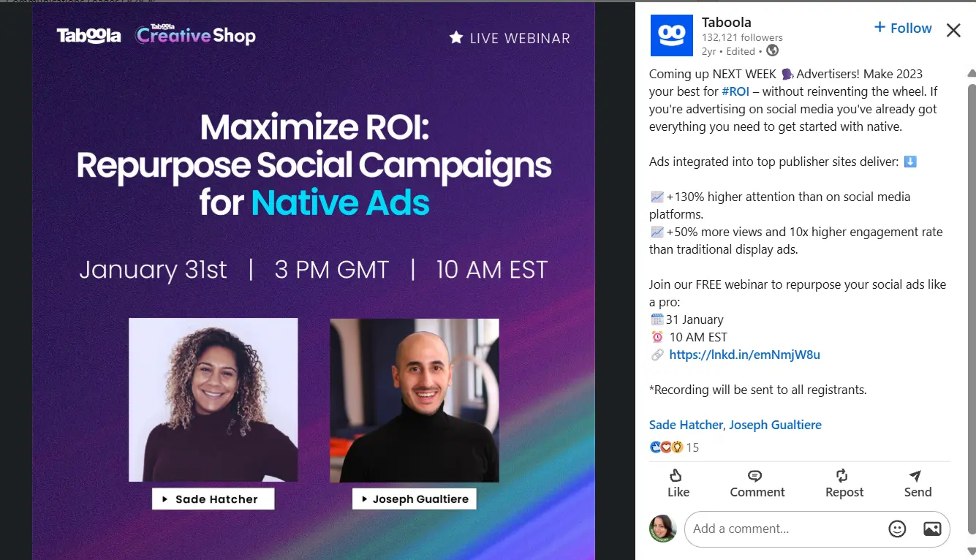Viewport: 976px width, 560px height.
Task: Click the Joseph Gualtiere name label
Action: [415, 499]
